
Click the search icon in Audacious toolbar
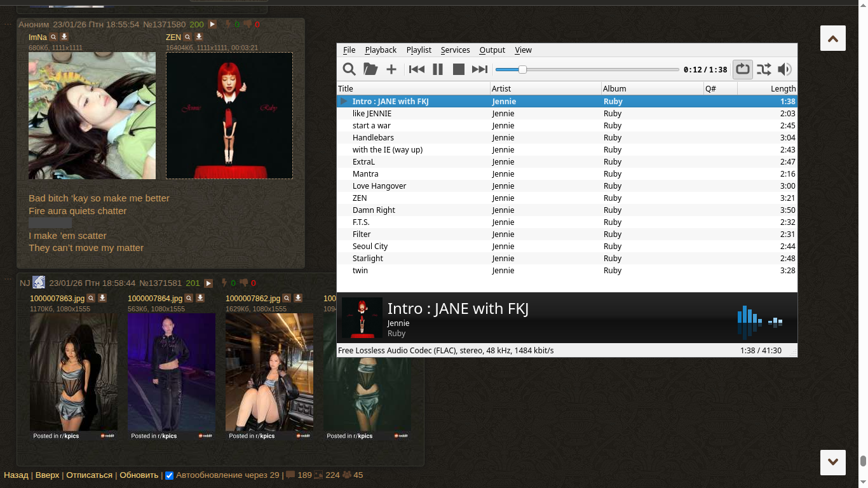[x=349, y=69]
